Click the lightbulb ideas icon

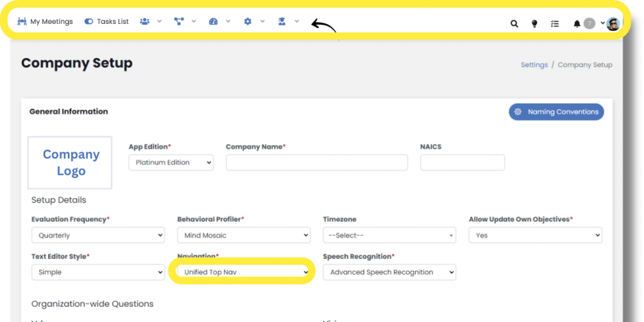[535, 24]
